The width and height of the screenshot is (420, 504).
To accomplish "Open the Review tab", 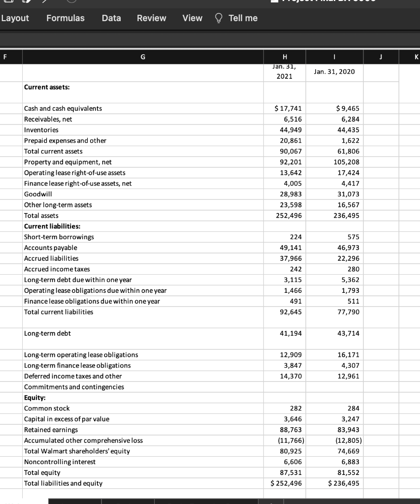I will [151, 18].
